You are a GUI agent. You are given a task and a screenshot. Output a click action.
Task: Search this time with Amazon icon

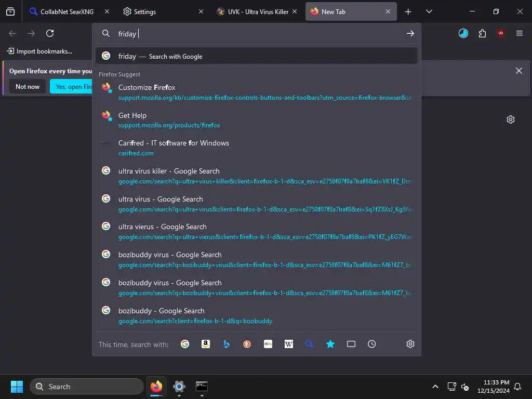coord(206,344)
